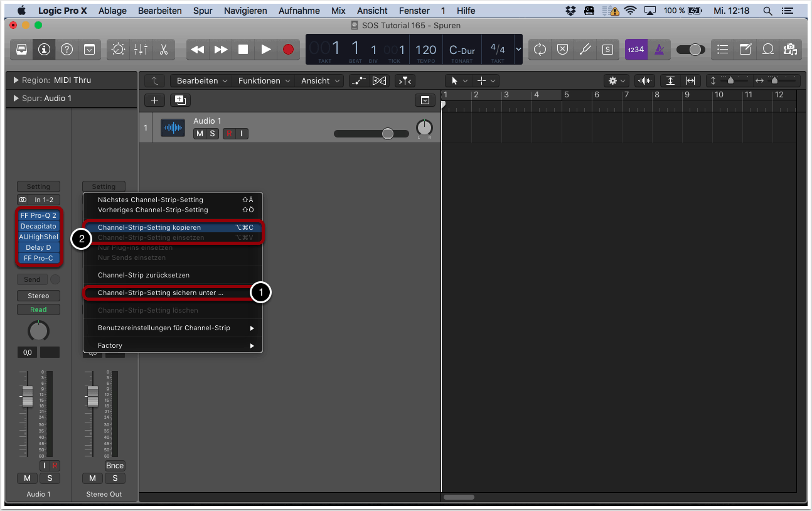Viewport: 812px width, 511px height.
Task: Open the Library panel icon
Action: (21, 50)
